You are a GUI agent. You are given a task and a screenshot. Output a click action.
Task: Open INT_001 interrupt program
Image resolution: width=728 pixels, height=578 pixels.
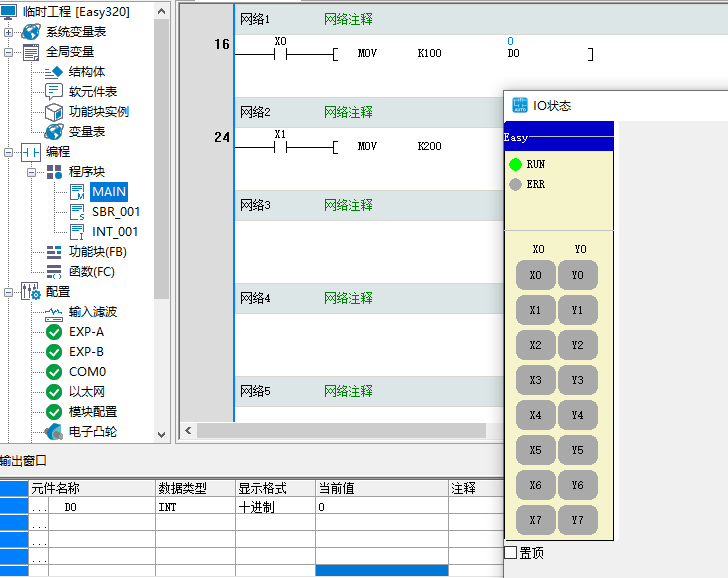point(115,232)
